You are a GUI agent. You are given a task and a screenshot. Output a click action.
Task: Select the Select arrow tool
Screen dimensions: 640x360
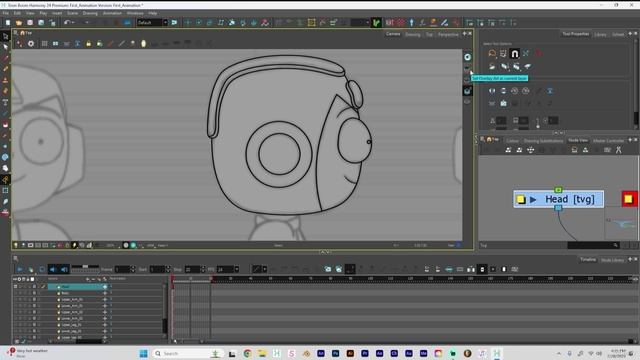[5, 47]
